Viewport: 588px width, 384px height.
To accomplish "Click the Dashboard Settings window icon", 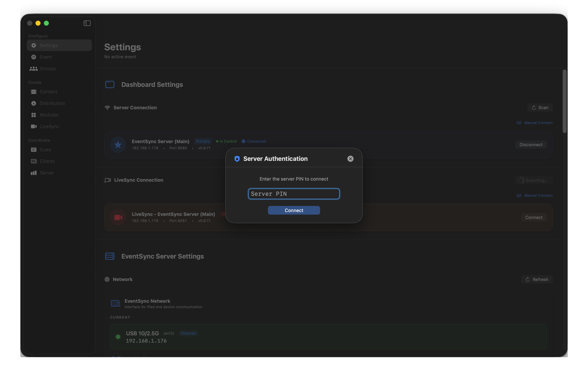I will (110, 85).
